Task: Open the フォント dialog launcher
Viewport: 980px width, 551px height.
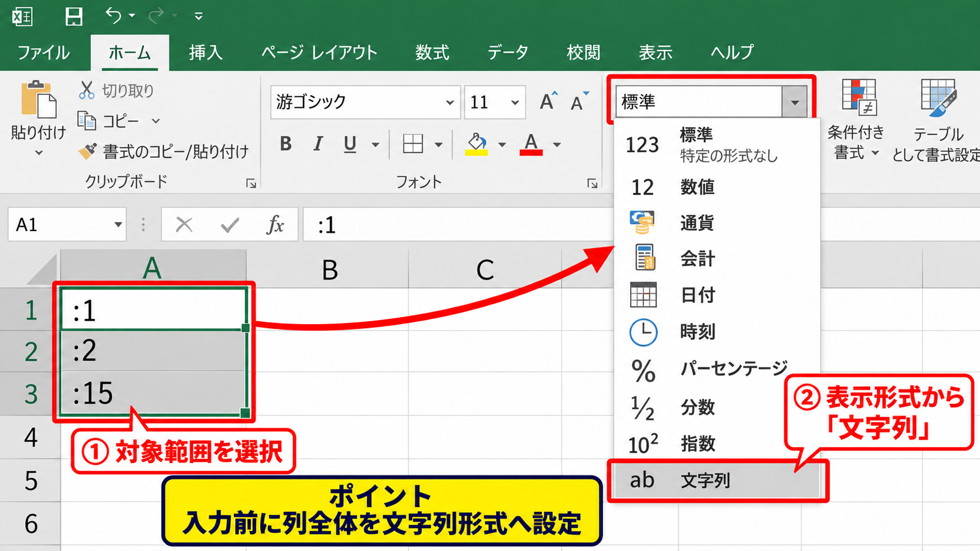Action: tap(593, 183)
